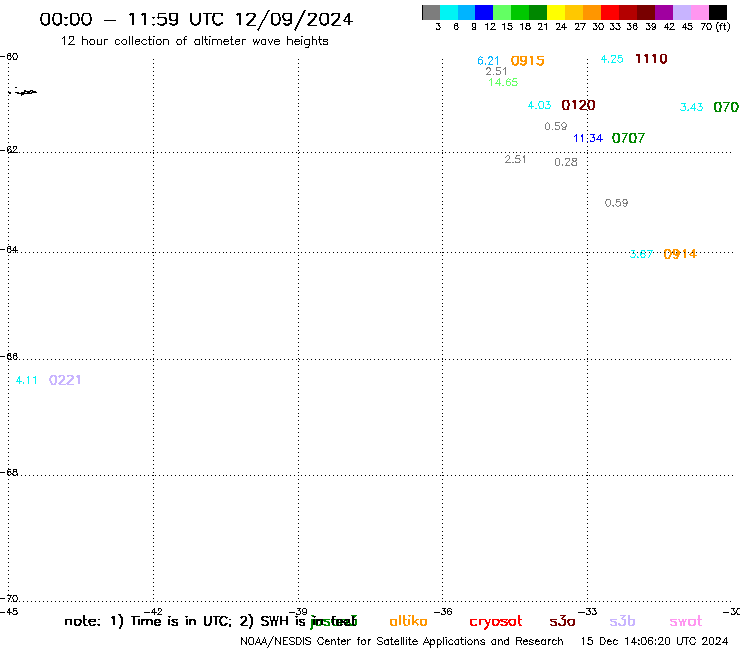Screen dimensions: 740x650
Task: Click the 'swot' satellite legend label
Action: point(686,622)
